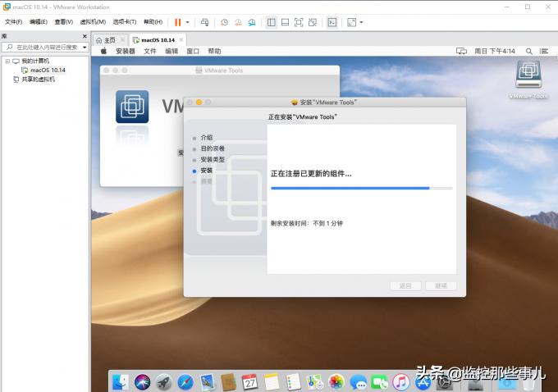558x392 pixels.
Task: Open Reminders from the Dock
Action: point(293,383)
